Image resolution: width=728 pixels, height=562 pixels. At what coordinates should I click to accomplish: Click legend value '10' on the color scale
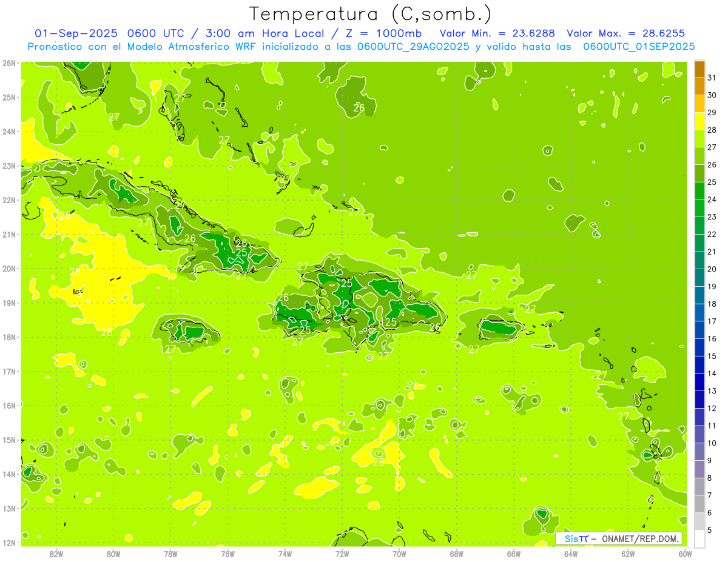712,443
